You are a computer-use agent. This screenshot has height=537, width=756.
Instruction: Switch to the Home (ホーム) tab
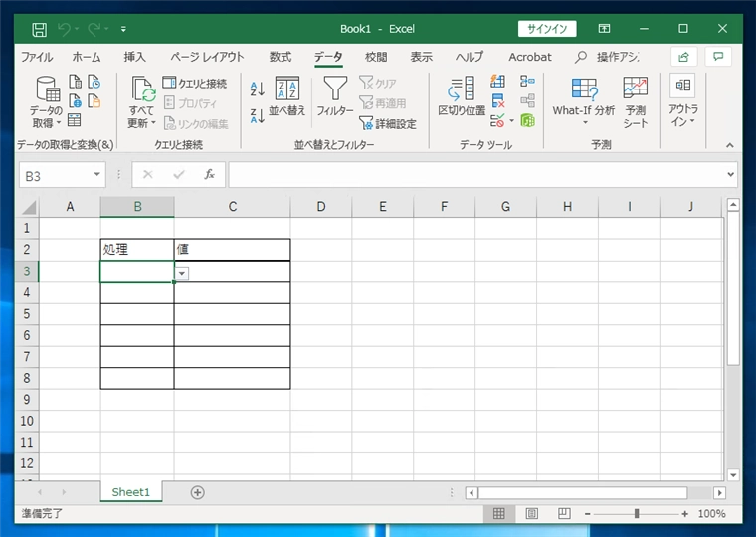coord(87,57)
